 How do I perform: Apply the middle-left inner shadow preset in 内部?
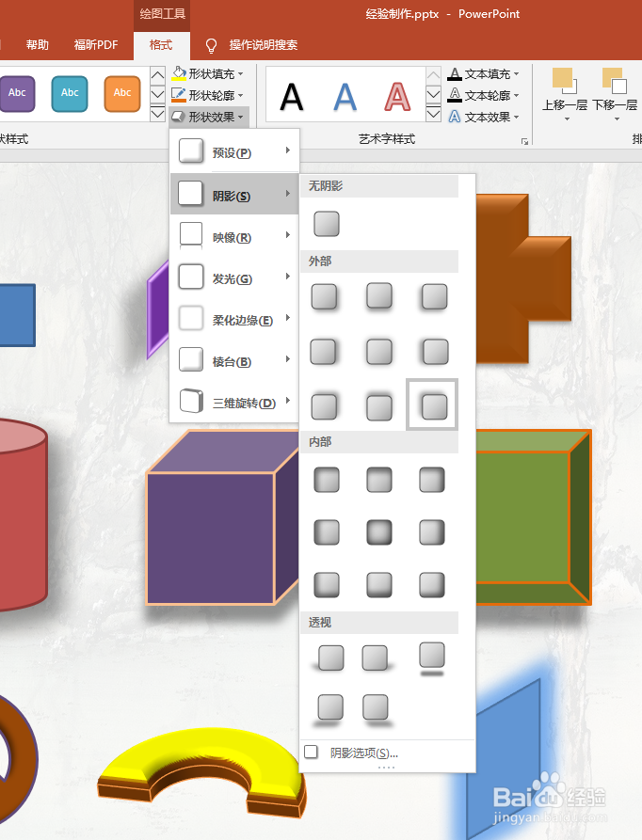[x=327, y=532]
